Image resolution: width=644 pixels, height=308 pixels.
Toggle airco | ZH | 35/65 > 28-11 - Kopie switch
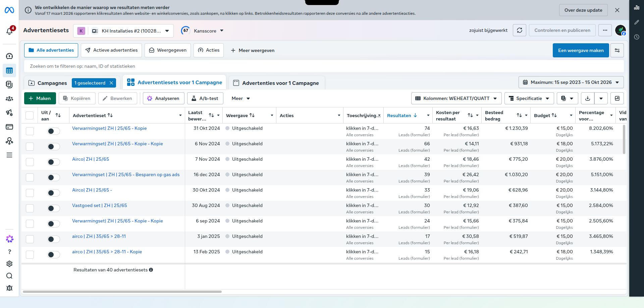54,255
